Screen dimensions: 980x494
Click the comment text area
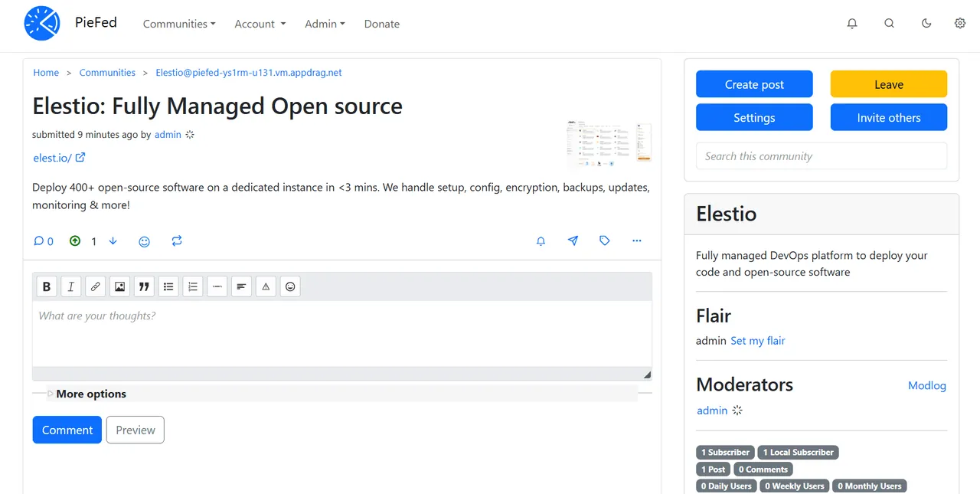tap(342, 333)
